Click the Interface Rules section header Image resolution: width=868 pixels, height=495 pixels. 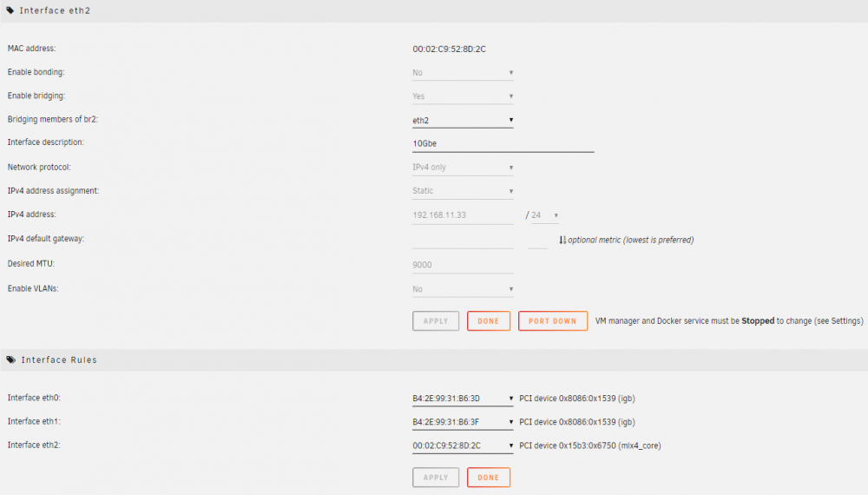434,360
